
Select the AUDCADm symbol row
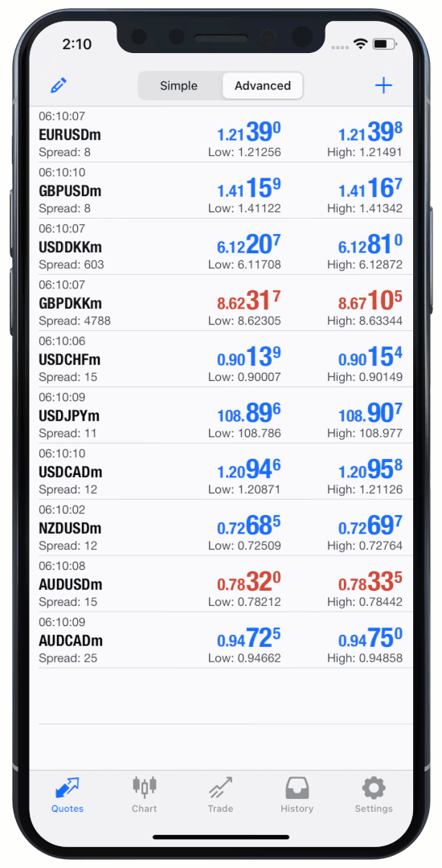click(226, 640)
